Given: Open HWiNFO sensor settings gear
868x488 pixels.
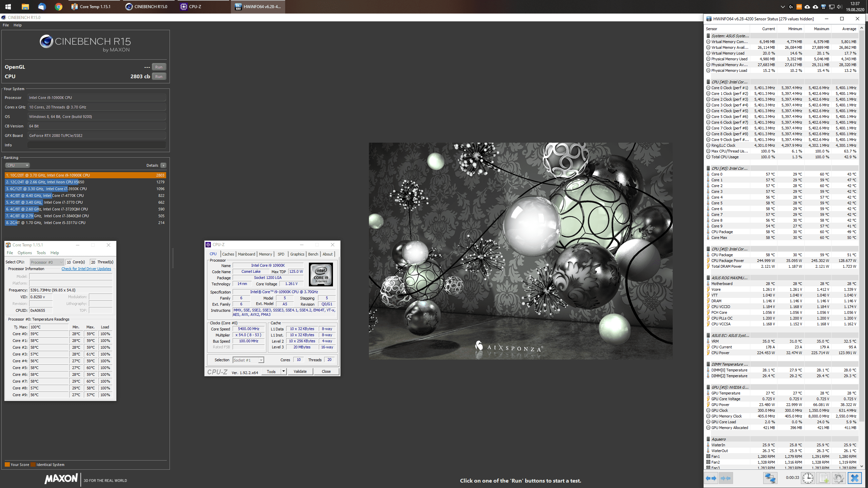Looking at the screenshot, I should point(839,478).
